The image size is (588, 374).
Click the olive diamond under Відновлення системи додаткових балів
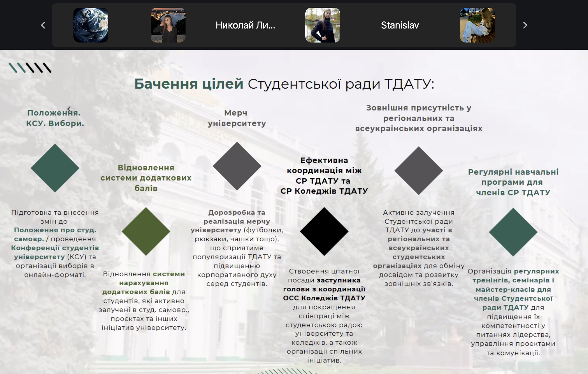point(146,231)
